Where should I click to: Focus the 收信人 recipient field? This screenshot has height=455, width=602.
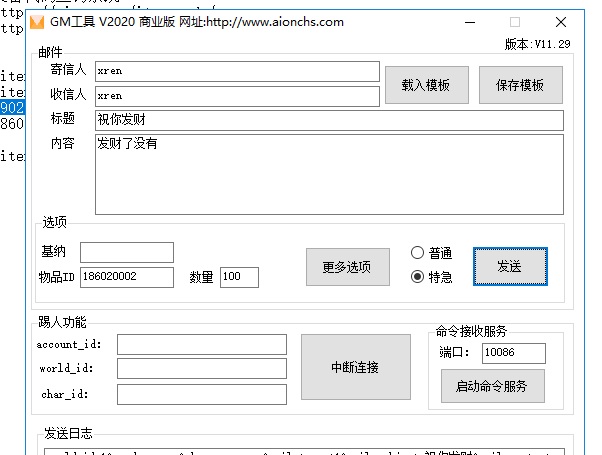[237, 96]
